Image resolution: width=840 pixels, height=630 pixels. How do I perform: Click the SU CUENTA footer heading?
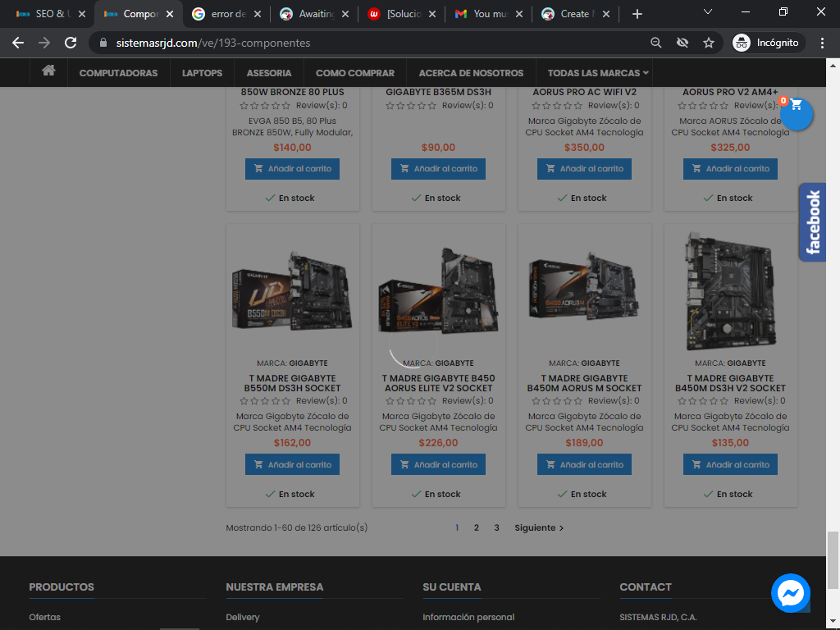pyautogui.click(x=452, y=587)
